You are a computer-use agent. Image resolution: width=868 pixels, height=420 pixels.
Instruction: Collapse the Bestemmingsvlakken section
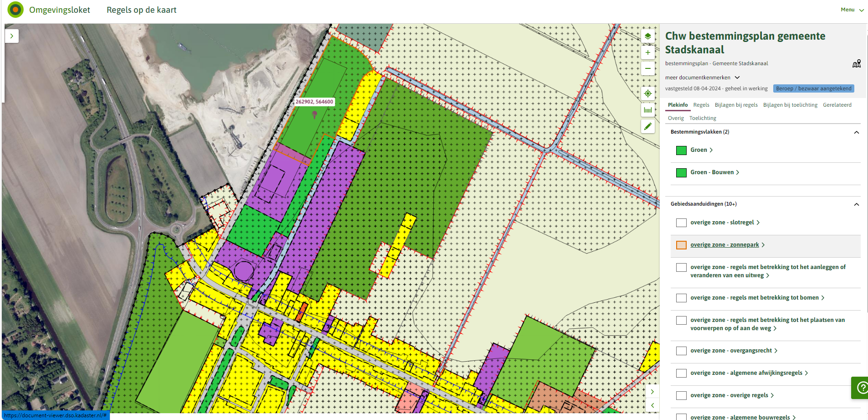tap(856, 132)
